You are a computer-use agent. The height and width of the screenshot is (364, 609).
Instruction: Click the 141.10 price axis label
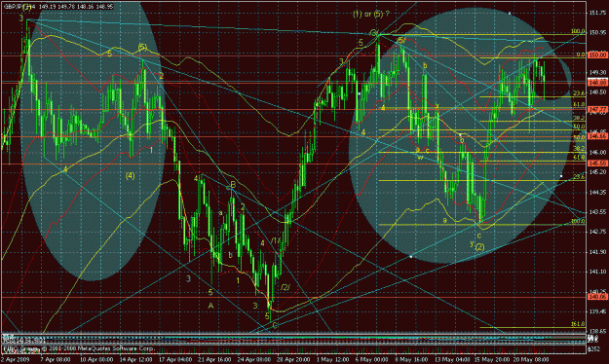(598, 272)
